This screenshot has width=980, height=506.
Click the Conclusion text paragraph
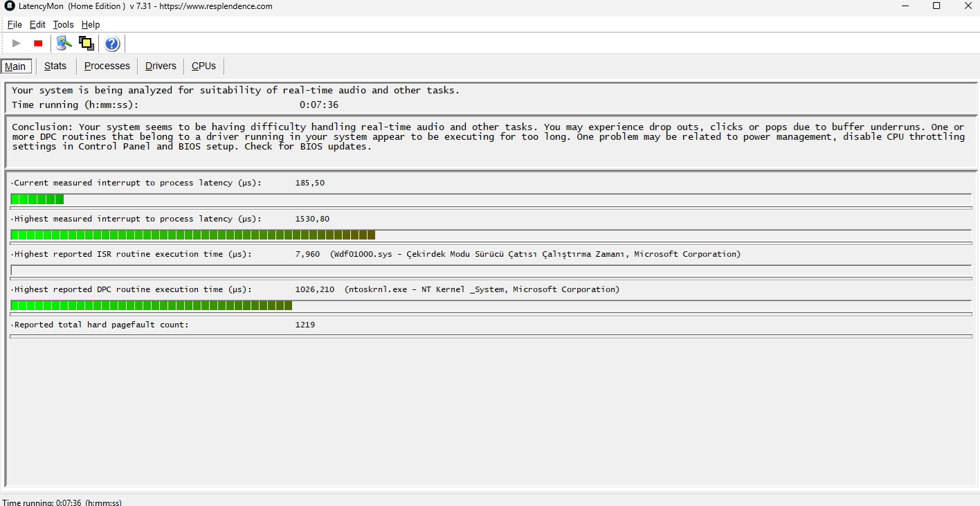[488, 137]
